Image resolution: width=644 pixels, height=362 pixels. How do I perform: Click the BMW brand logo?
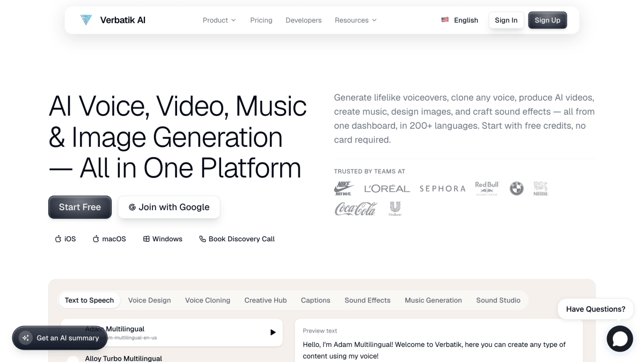coord(516,188)
